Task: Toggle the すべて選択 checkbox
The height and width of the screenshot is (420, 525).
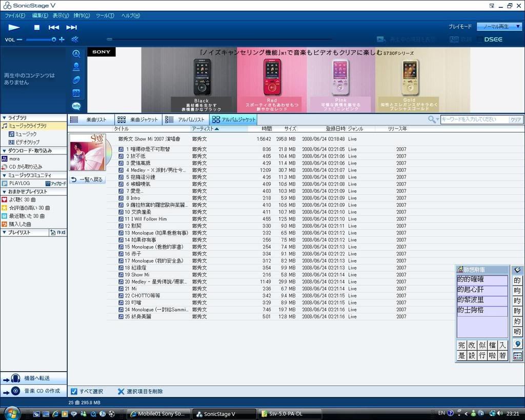Action: (74, 391)
